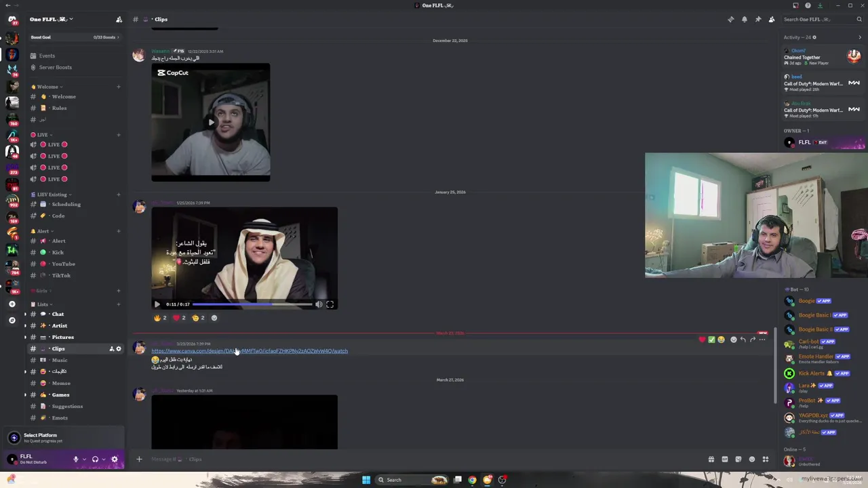Open Select Platform quest banner

pyautogui.click(x=62, y=438)
